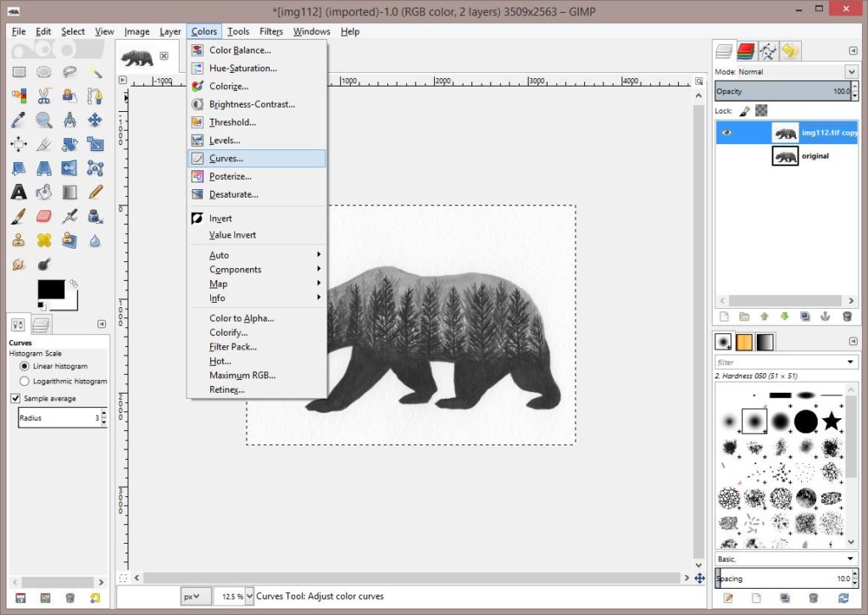
Task: Toggle Quick Mask at canvas bottom-left corner
Action: pos(123,578)
